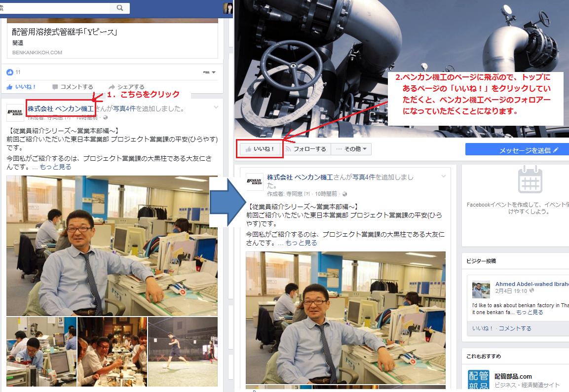Open 株式会社 ベンカン機工 page link in left feed

[60, 108]
